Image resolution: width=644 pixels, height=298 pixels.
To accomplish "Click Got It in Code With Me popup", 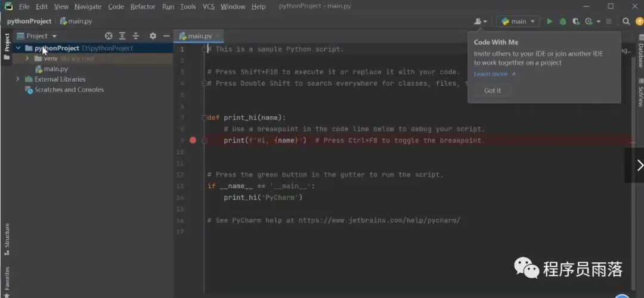I will pyautogui.click(x=492, y=91).
